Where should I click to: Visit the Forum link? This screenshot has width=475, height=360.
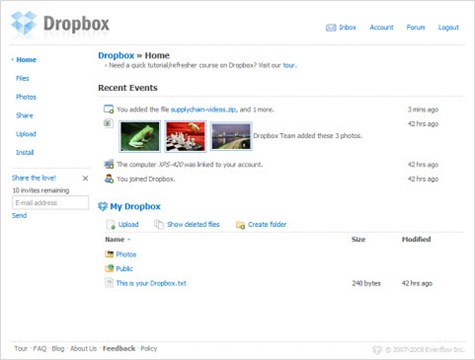coord(416,27)
